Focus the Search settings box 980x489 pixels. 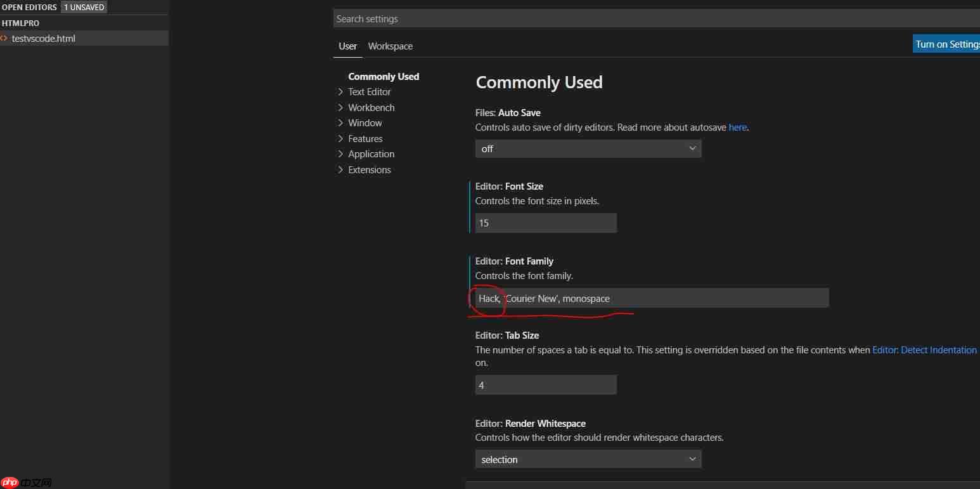656,19
